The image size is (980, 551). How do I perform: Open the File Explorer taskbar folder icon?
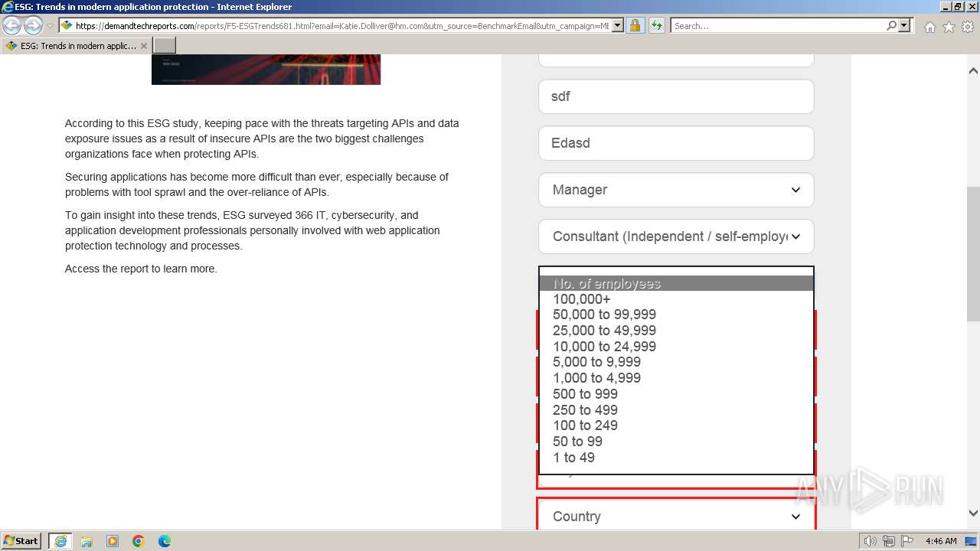[x=87, y=541]
